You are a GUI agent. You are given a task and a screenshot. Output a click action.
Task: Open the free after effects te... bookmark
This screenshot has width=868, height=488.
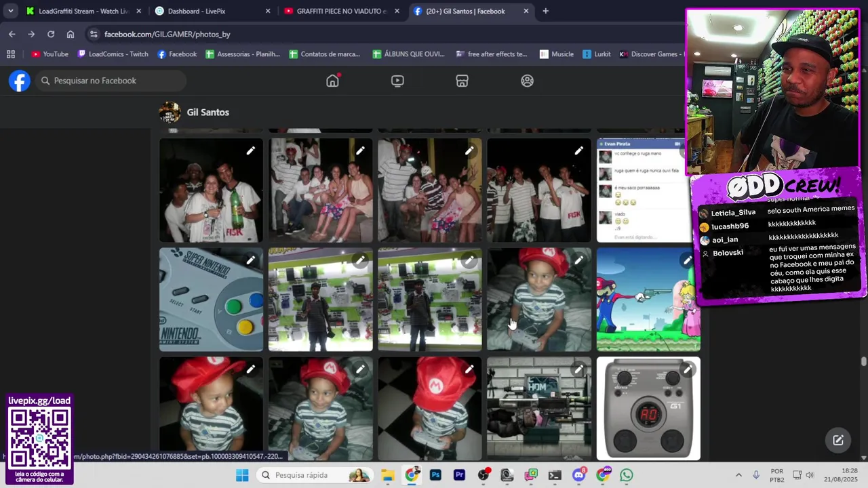pos(491,54)
